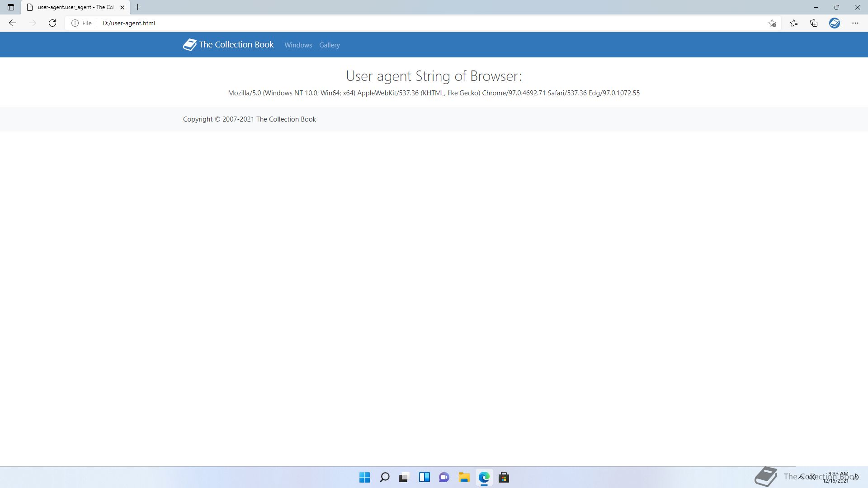Image resolution: width=868 pixels, height=488 pixels.
Task: Launch File Explorer from taskbar
Action: coord(464,477)
